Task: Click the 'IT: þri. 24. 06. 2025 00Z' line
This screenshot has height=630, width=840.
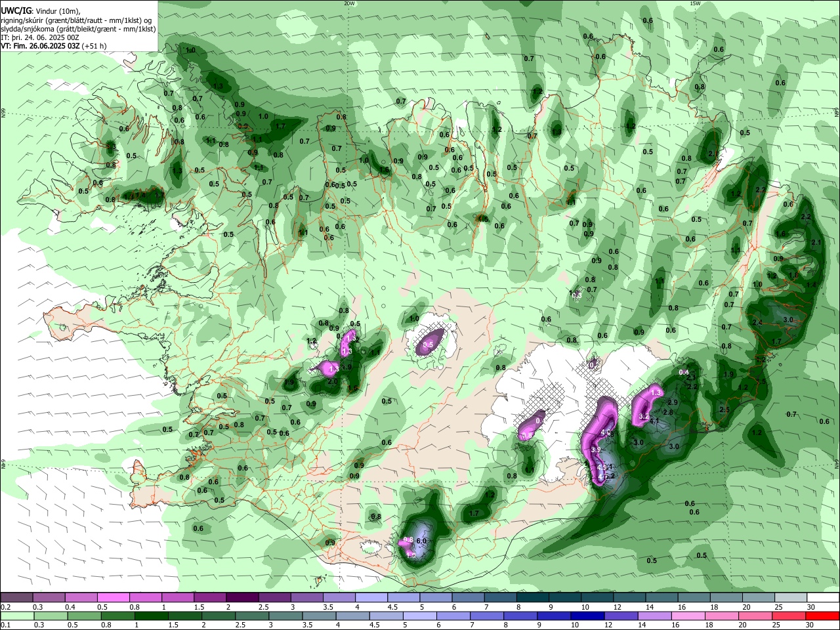Action: (40, 37)
